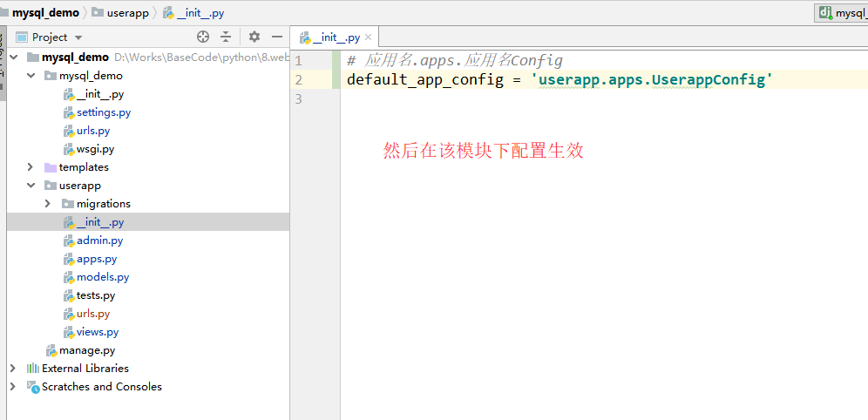Collapse the userapp folder
The width and height of the screenshot is (868, 420).
tap(31, 185)
